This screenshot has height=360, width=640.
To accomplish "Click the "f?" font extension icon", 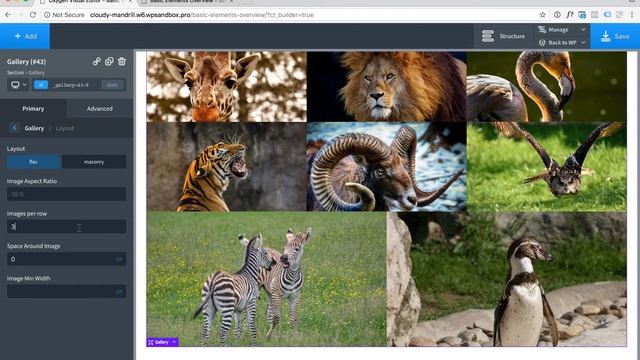I will tap(570, 15).
